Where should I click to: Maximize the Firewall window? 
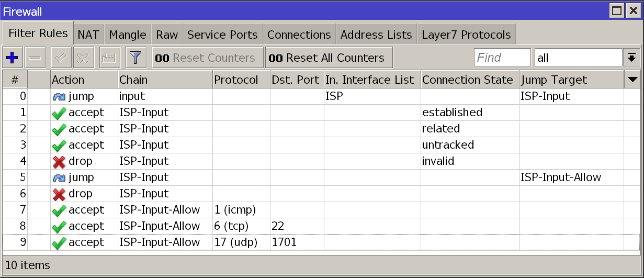point(617,10)
